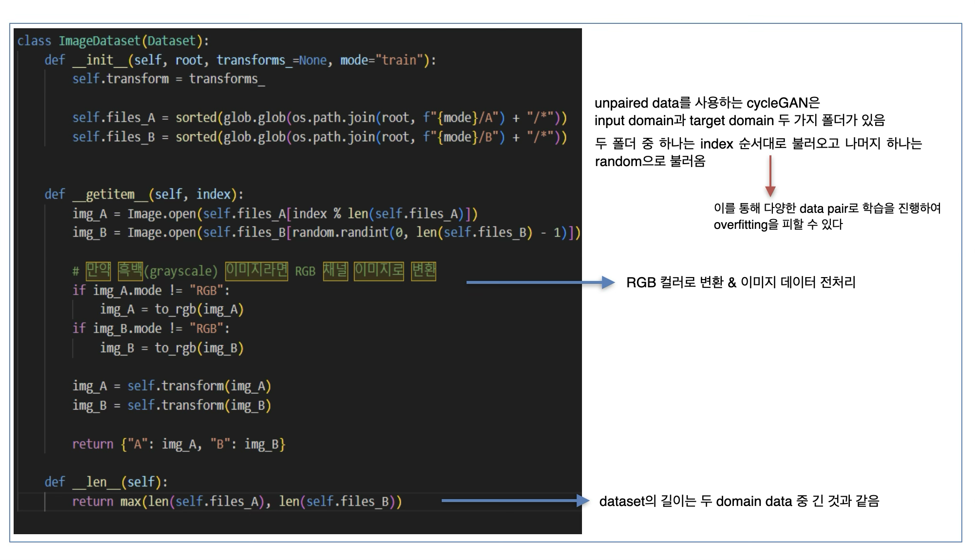The image size is (975, 560).
Task: Click the highlighted Korean comment line
Action: click(254, 271)
